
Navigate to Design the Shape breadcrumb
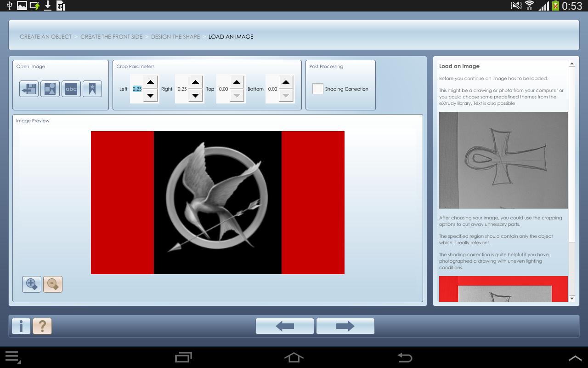[175, 37]
